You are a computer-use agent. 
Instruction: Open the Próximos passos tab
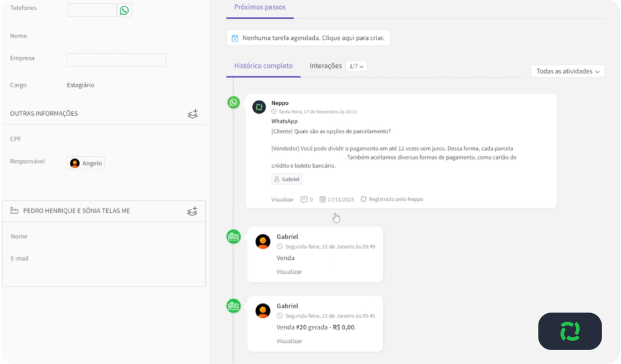[x=260, y=7]
